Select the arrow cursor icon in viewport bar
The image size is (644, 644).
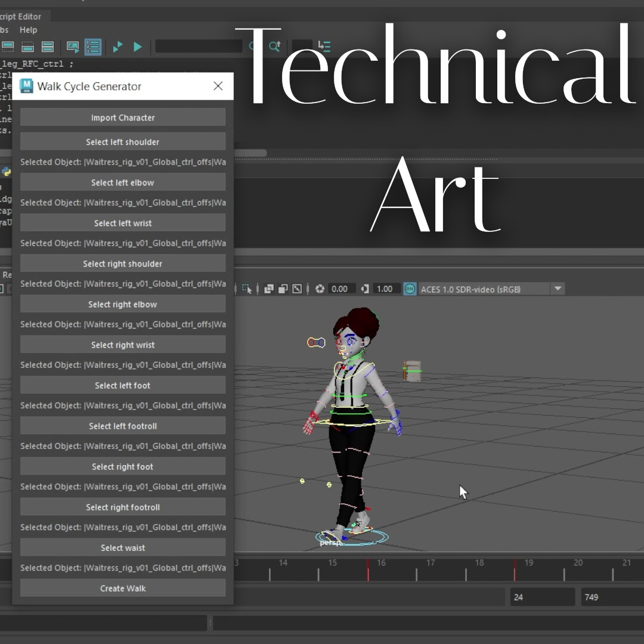click(x=247, y=289)
